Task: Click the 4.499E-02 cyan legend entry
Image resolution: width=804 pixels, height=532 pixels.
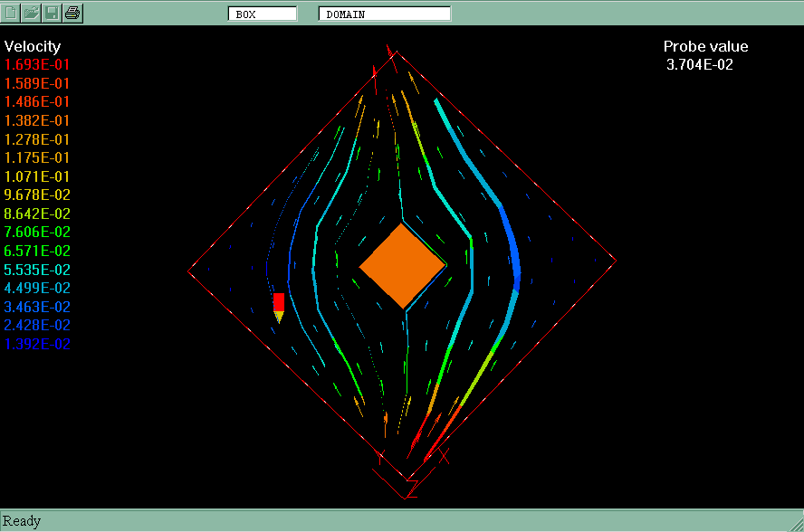Action: pyautogui.click(x=37, y=288)
